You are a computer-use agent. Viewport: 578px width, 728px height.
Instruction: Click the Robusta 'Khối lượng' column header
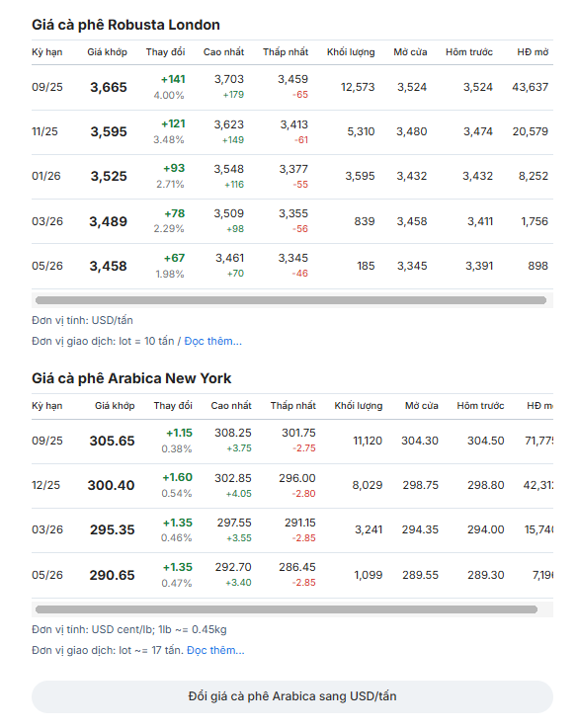point(351,52)
